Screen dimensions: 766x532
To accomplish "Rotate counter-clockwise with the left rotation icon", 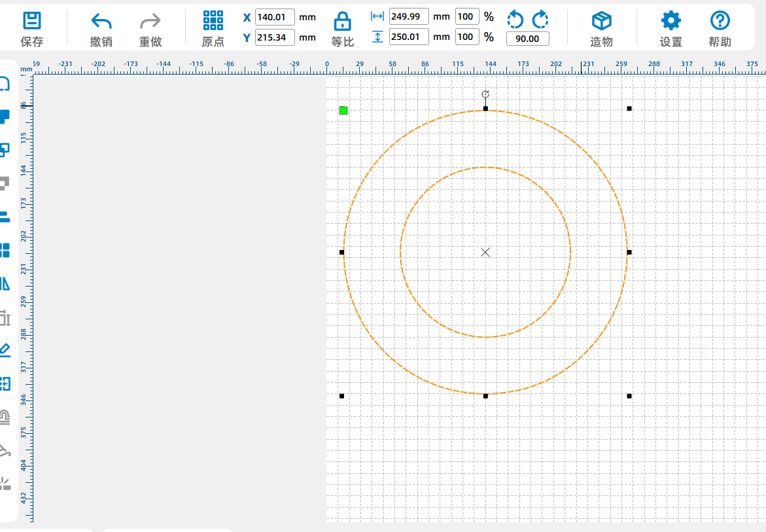I will coord(515,20).
